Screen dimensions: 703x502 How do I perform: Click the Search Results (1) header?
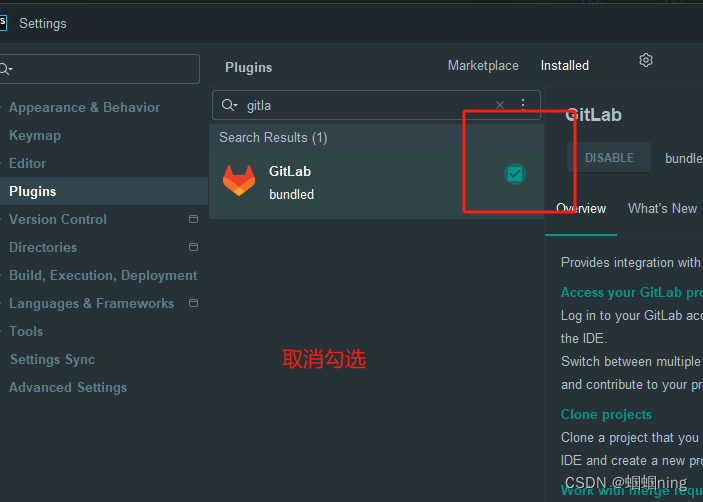click(x=273, y=138)
